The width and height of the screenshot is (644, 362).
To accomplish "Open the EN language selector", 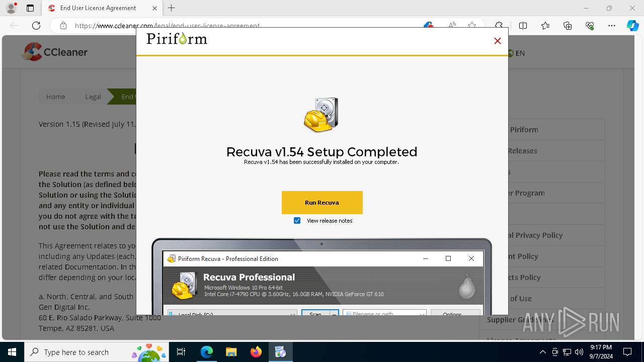I will [516, 53].
